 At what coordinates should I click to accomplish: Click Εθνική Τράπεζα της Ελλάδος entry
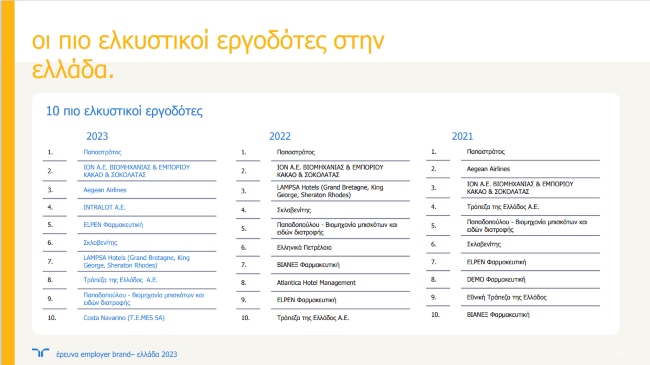coord(507,297)
